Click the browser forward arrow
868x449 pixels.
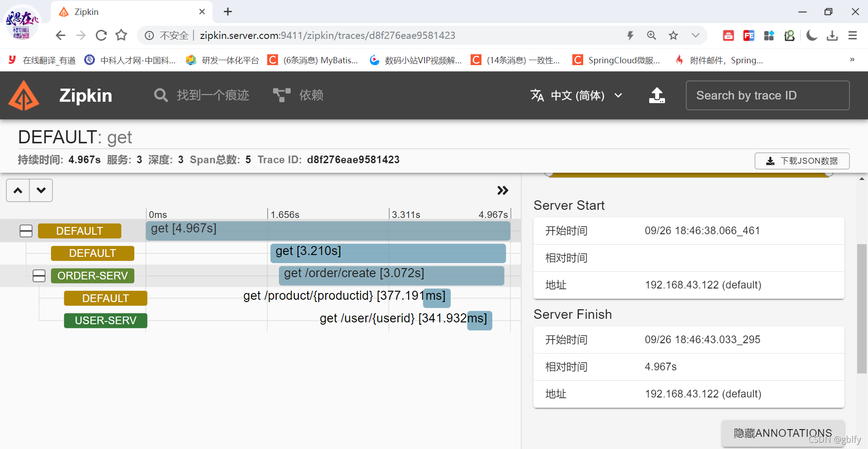point(81,35)
